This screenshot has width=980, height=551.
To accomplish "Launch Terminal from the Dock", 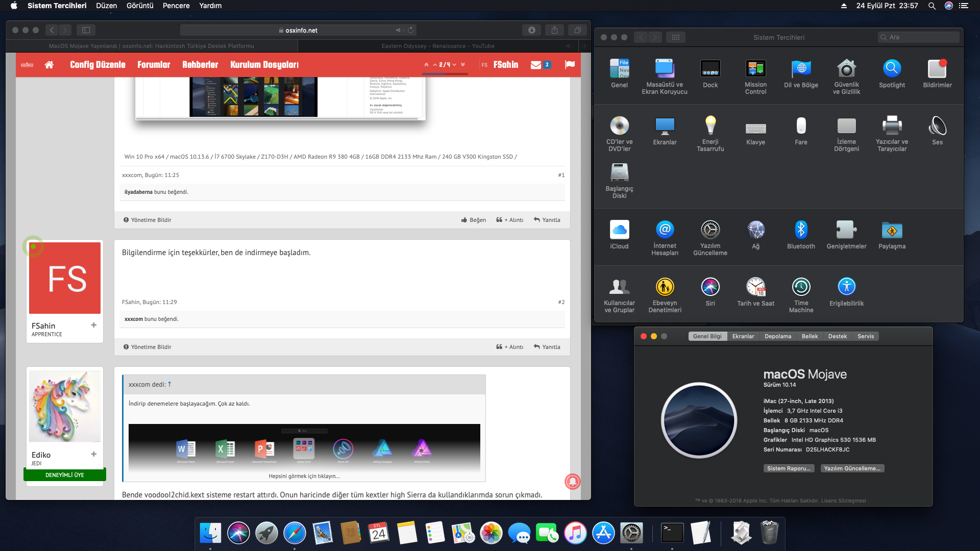I will (x=672, y=533).
